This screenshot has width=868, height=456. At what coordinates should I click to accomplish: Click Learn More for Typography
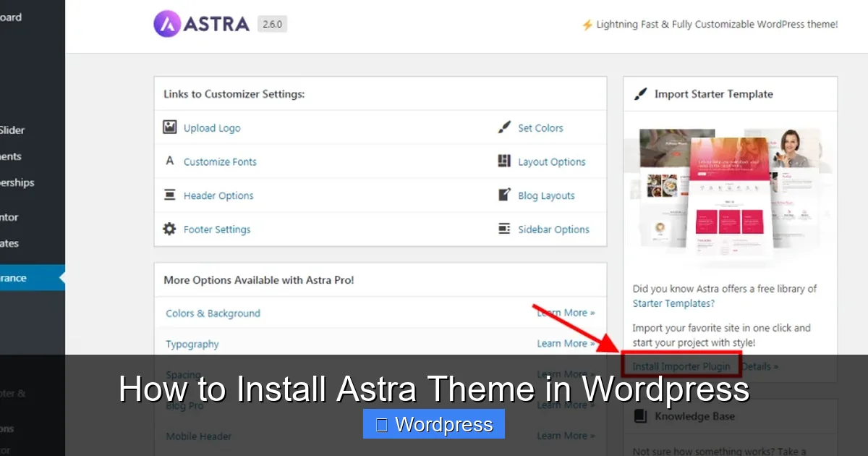tap(566, 344)
